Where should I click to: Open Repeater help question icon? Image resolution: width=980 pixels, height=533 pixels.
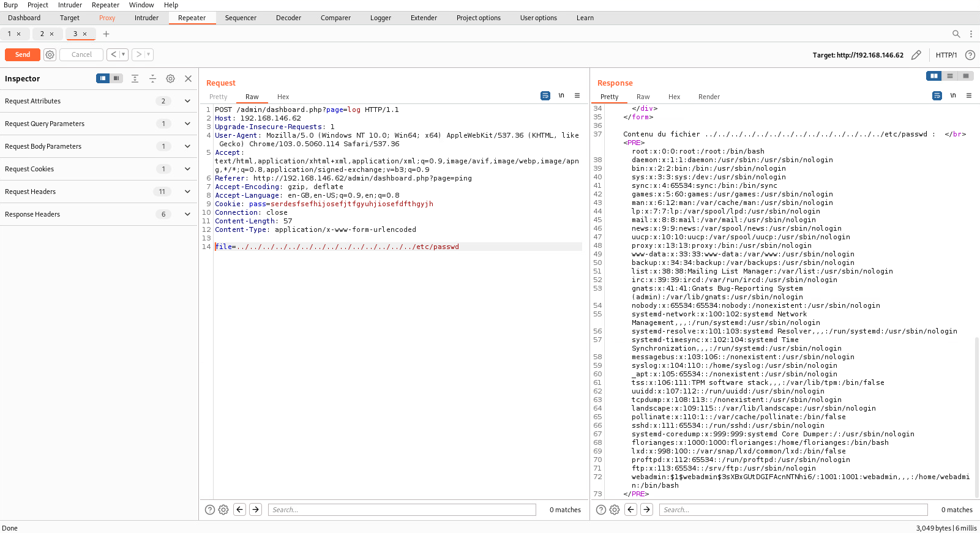point(970,55)
